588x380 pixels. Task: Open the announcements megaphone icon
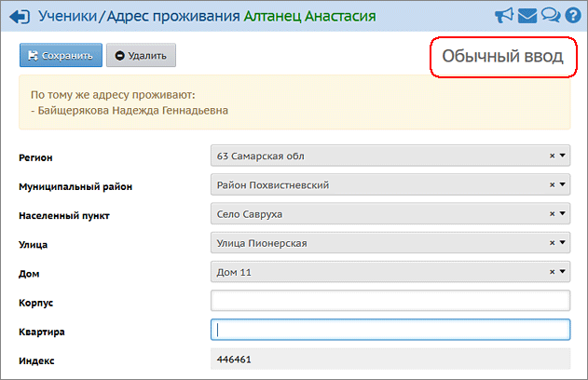point(504,16)
